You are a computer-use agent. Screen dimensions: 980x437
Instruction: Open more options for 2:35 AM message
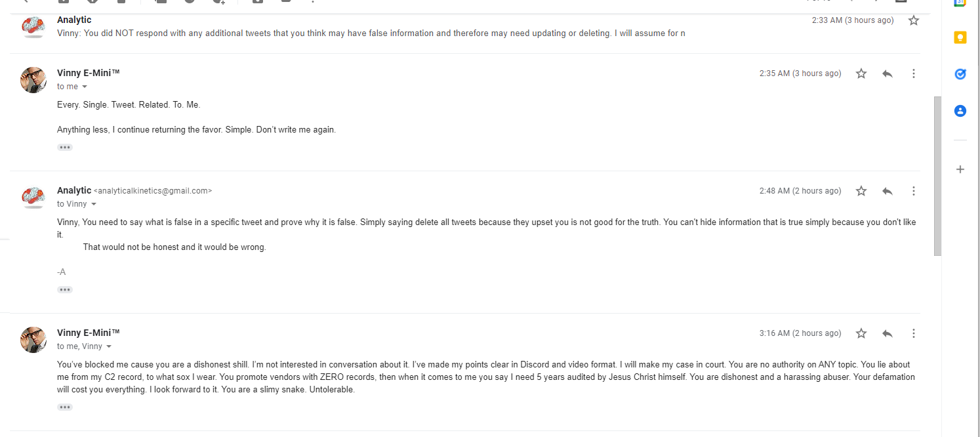pos(914,73)
